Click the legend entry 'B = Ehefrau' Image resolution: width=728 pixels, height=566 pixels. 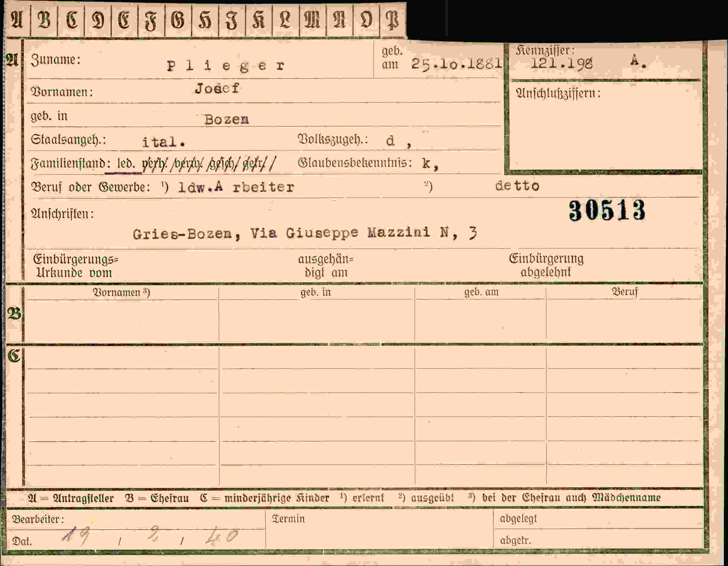click(157, 498)
